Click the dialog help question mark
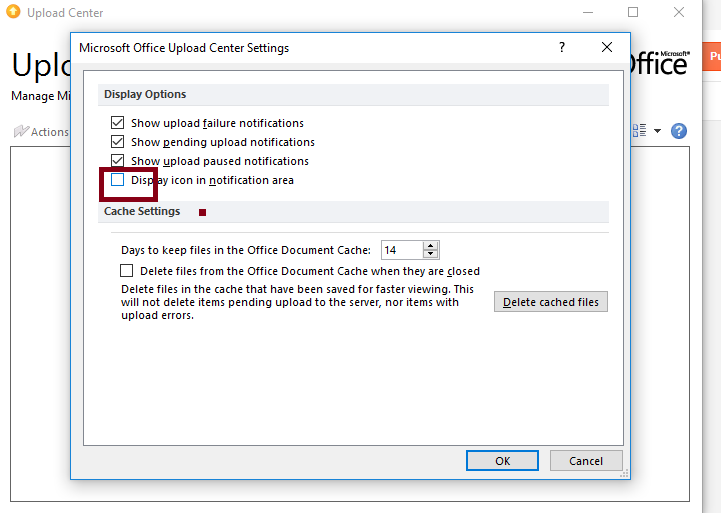 561,47
